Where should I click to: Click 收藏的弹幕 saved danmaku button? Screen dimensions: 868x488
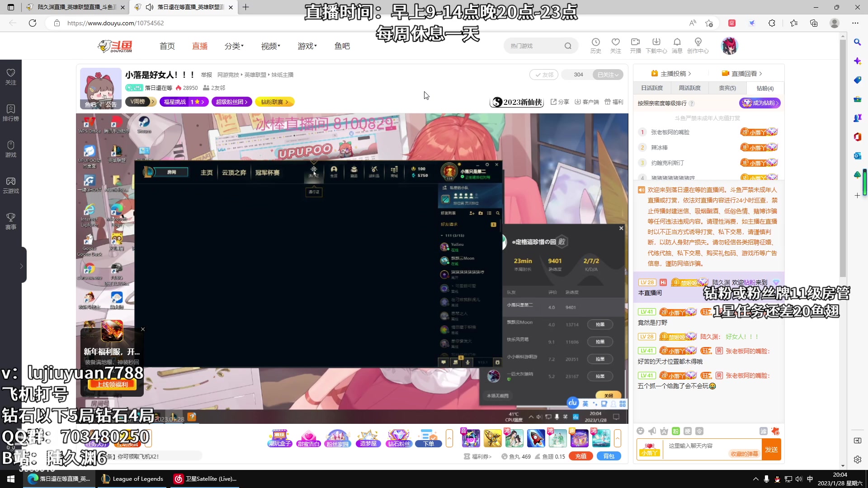pyautogui.click(x=744, y=454)
